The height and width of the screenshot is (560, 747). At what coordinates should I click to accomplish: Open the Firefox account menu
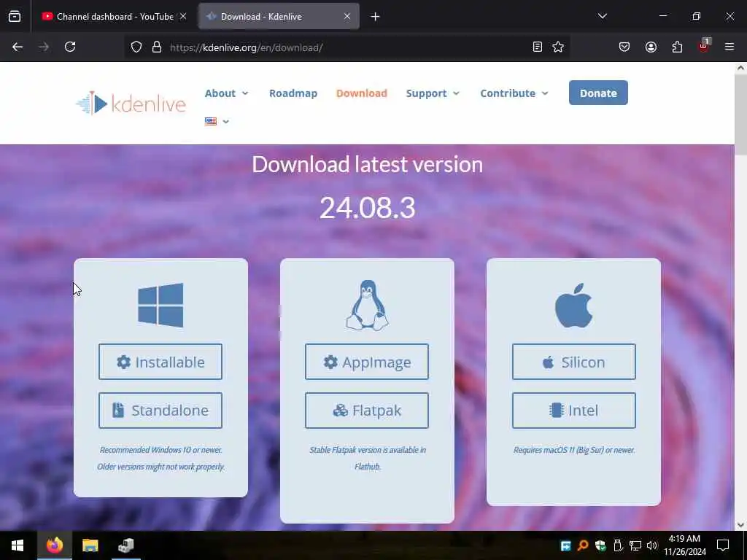click(x=651, y=47)
